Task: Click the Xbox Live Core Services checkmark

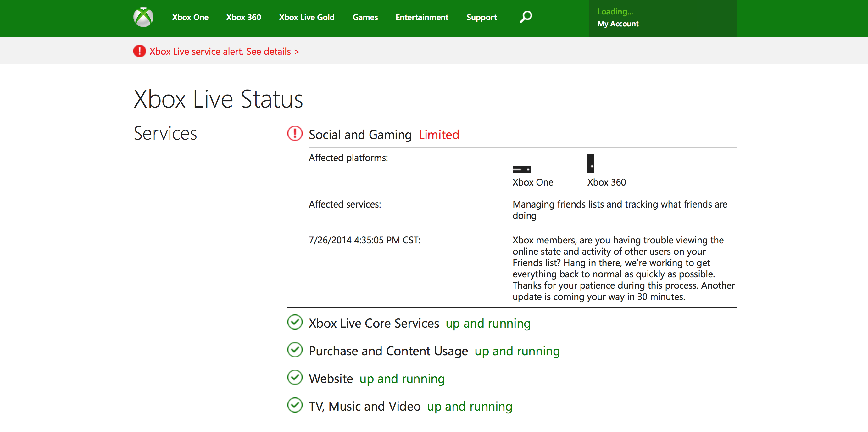Action: pyautogui.click(x=295, y=323)
